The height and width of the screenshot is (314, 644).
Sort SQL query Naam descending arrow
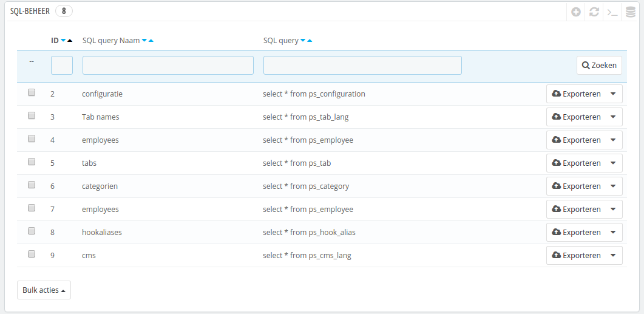tap(144, 41)
